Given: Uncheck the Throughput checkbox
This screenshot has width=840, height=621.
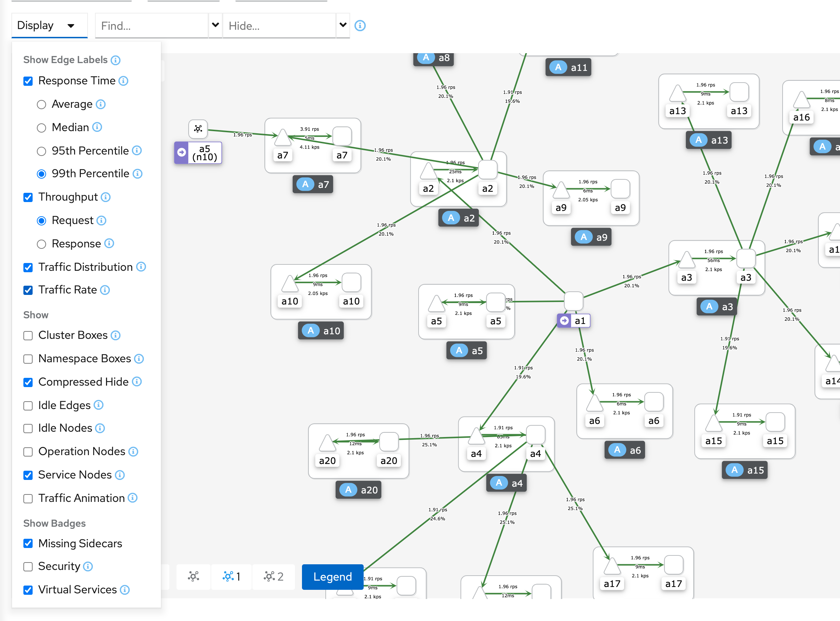Looking at the screenshot, I should click(x=28, y=197).
